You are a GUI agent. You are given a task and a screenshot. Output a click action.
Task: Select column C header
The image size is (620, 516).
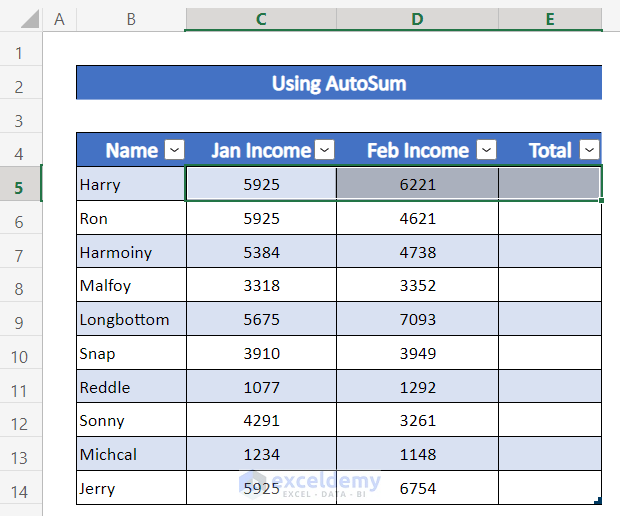click(261, 19)
